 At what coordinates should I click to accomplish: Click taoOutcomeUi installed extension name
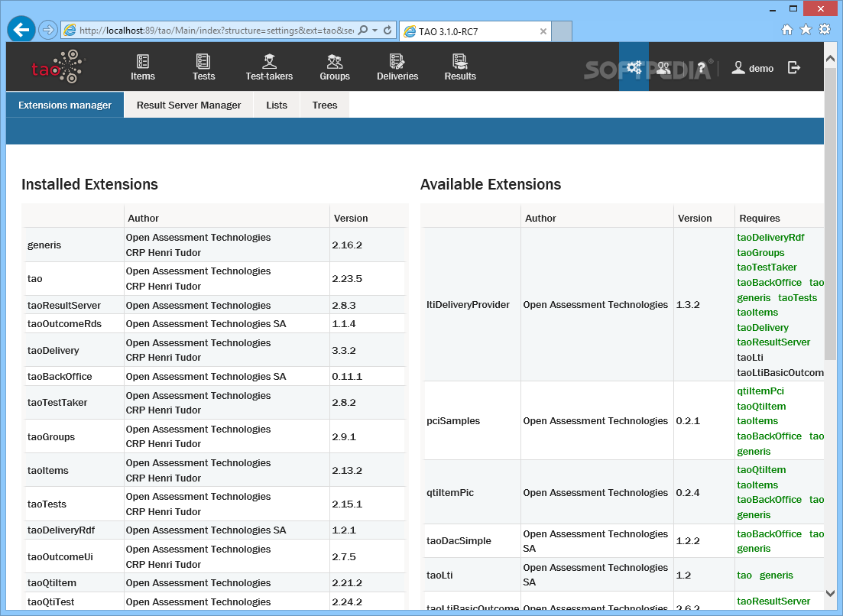pyautogui.click(x=60, y=557)
